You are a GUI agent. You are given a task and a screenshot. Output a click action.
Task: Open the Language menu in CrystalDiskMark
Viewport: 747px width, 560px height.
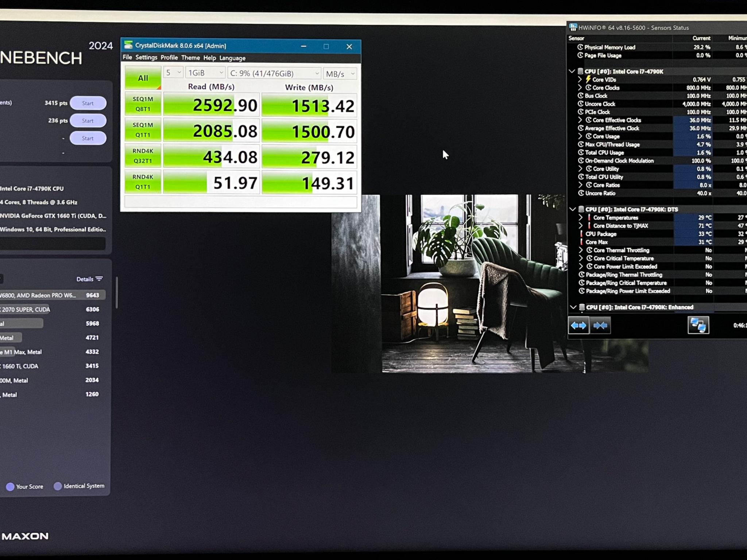(232, 58)
